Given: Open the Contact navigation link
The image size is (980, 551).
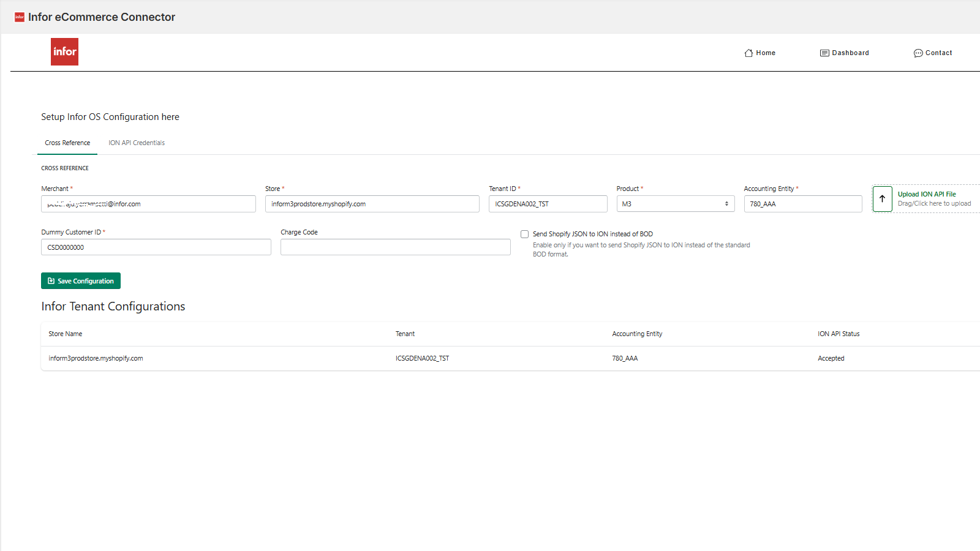Looking at the screenshot, I should click(x=933, y=53).
